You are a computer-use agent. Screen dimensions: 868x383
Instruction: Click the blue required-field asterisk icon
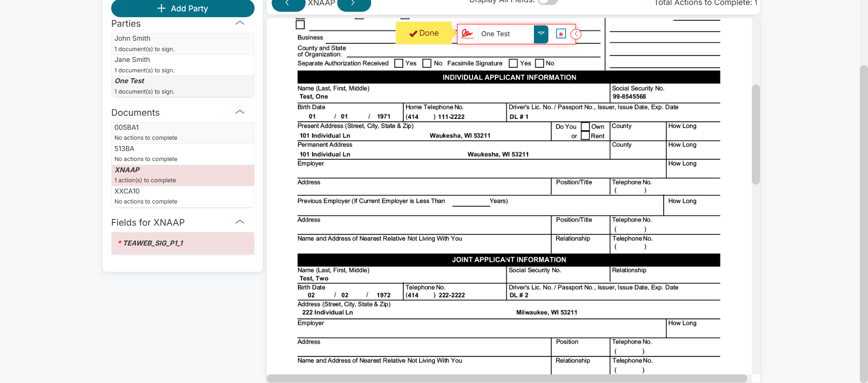561,34
